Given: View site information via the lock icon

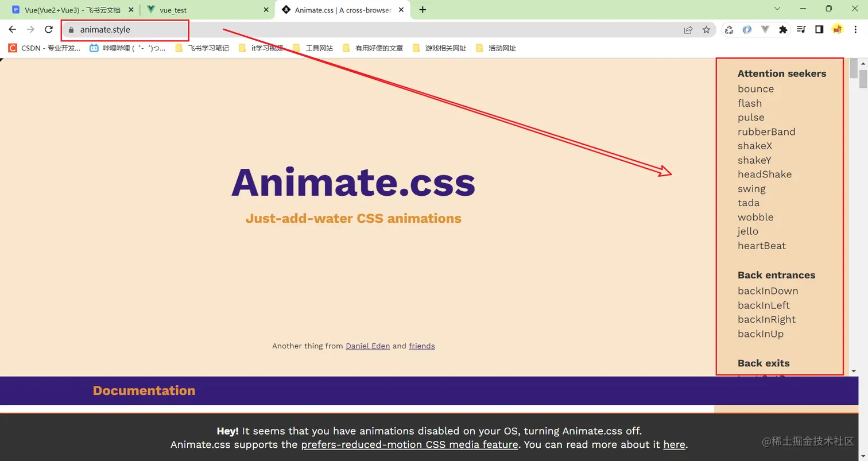Looking at the screenshot, I should click(71, 30).
